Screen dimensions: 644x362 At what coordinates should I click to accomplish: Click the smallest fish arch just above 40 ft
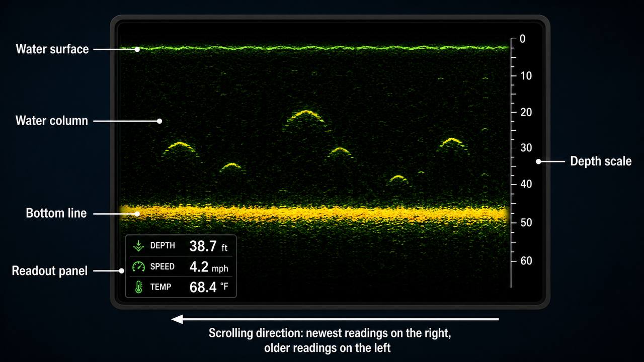point(398,178)
